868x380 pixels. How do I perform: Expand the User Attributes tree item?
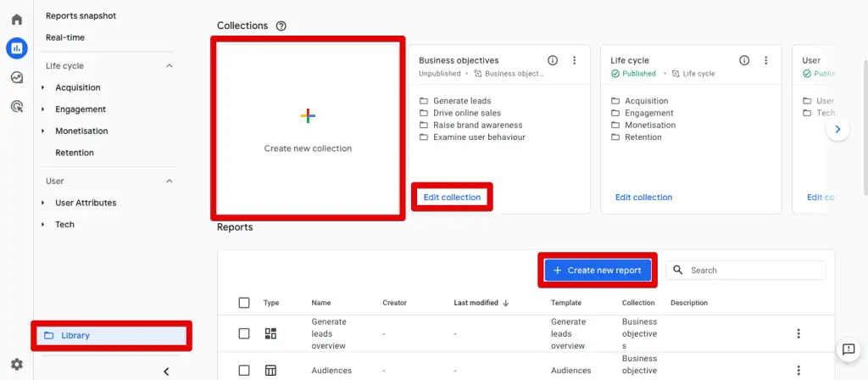point(43,203)
